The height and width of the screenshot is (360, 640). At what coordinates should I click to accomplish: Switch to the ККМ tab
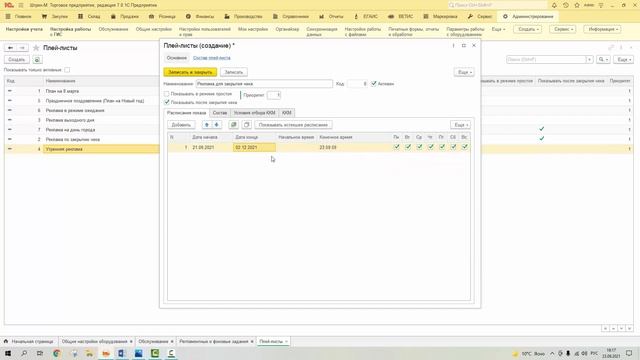coord(287,113)
